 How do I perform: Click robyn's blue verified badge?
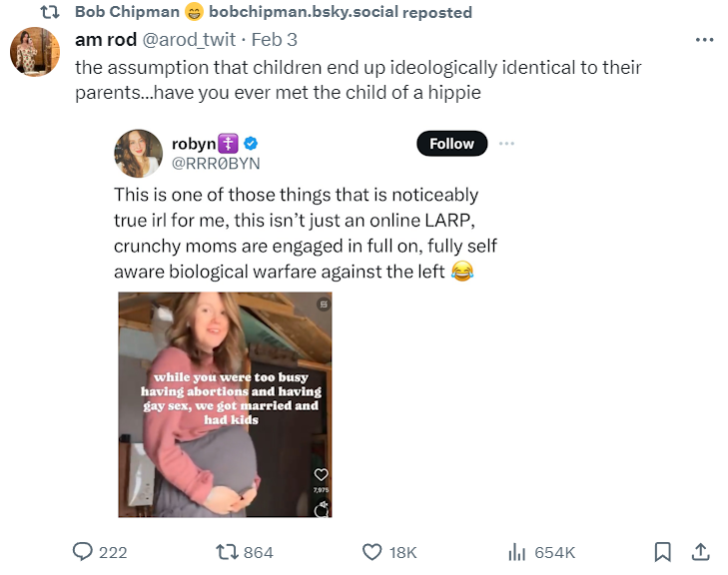pyautogui.click(x=251, y=145)
